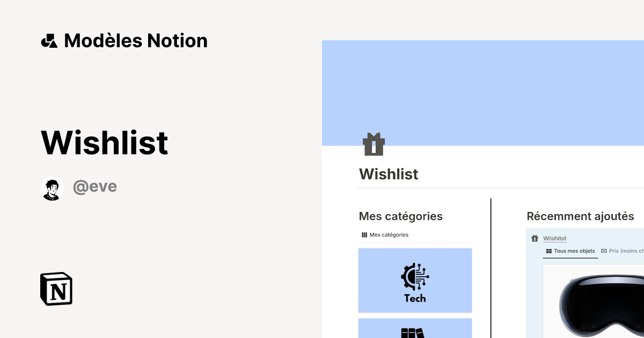This screenshot has width=644, height=338.
Task: Open the linked Wishlist database
Action: tap(554, 238)
